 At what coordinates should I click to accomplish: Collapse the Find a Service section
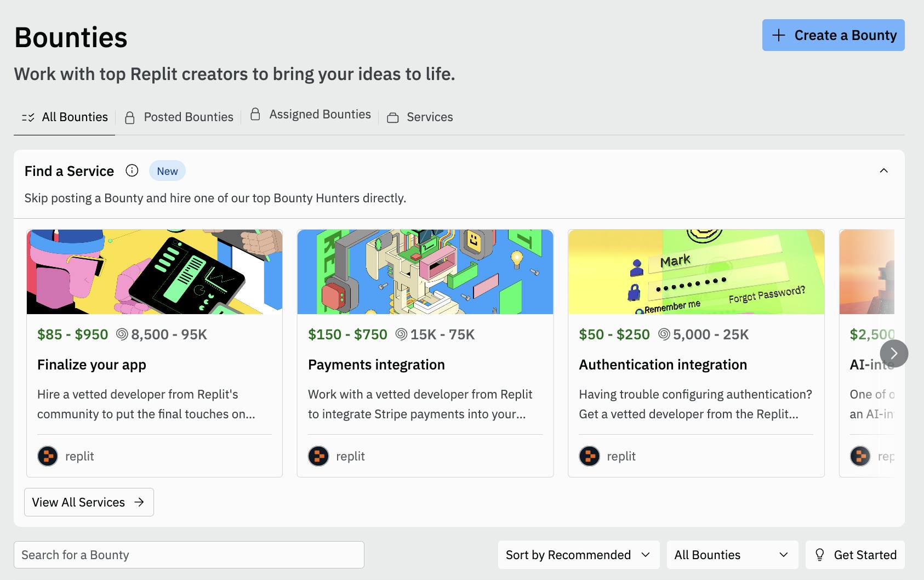coord(883,170)
